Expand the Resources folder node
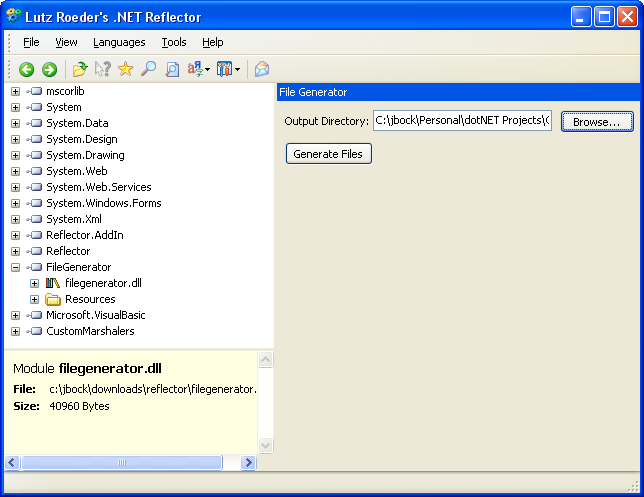 click(34, 299)
